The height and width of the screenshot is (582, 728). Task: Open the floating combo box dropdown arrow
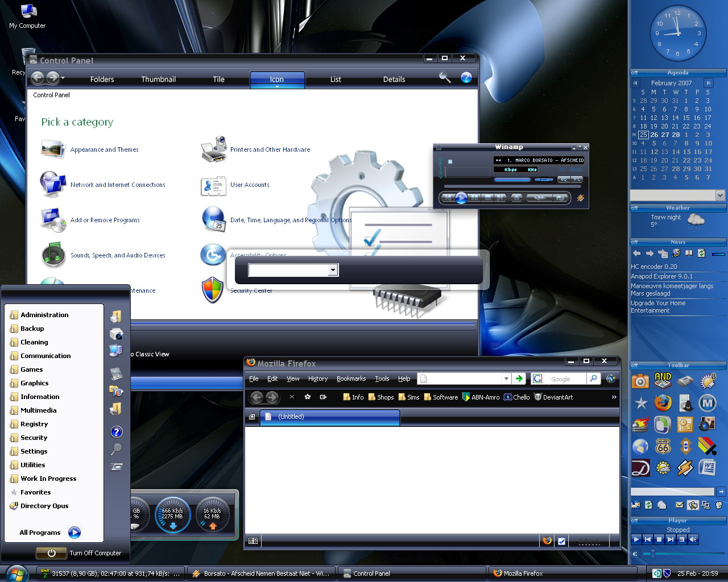click(x=333, y=271)
